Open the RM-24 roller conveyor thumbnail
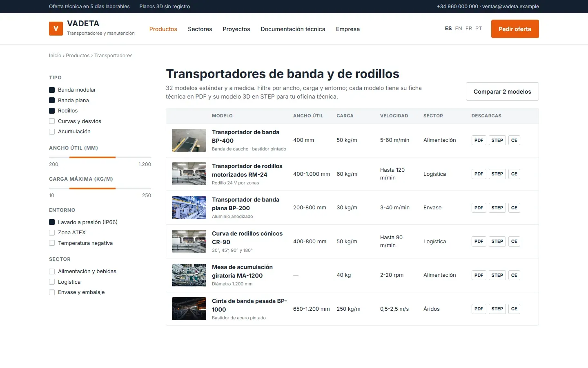The image size is (588, 368). point(189,174)
